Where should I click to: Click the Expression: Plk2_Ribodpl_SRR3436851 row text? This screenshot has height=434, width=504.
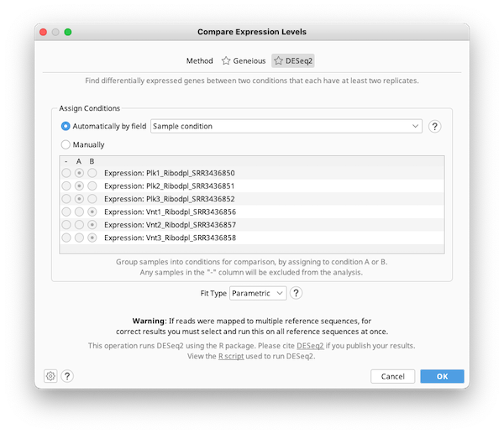[170, 186]
